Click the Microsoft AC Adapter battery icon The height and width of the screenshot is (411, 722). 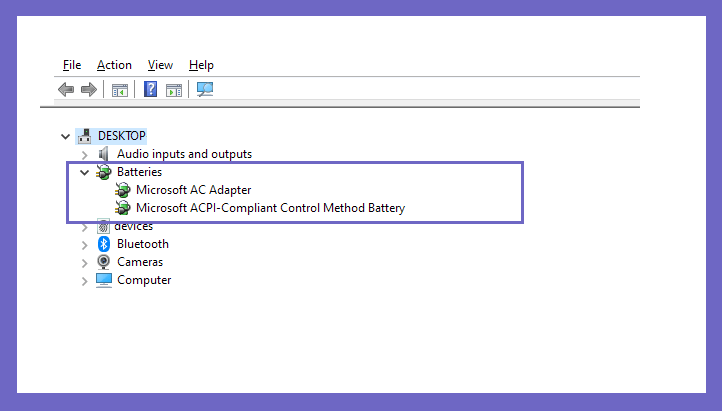122,190
